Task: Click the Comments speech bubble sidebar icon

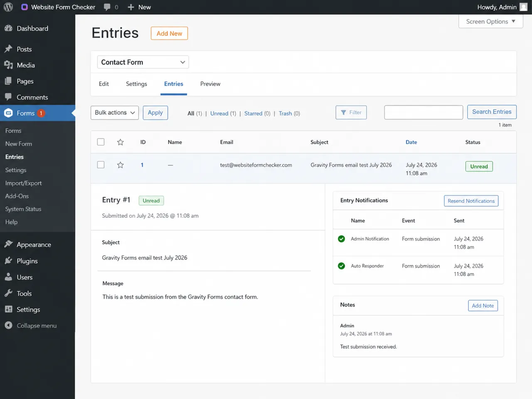Action: 8,97
